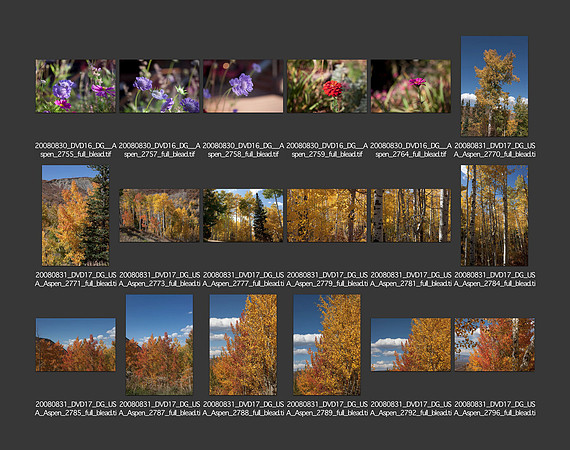Viewport: 570px width, 450px height.
Task: Click filename label 'A_Aspen_2770_full_bleed.ti'
Action: (494, 154)
